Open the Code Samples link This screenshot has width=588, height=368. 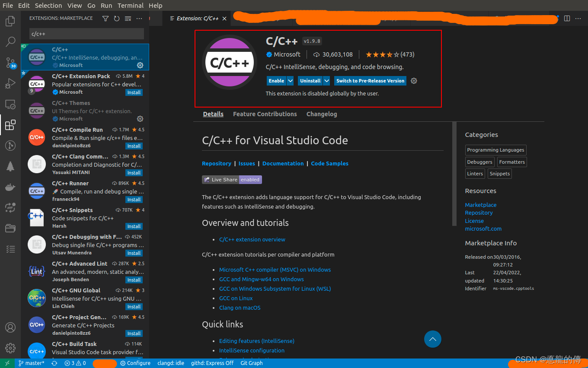tap(330, 163)
